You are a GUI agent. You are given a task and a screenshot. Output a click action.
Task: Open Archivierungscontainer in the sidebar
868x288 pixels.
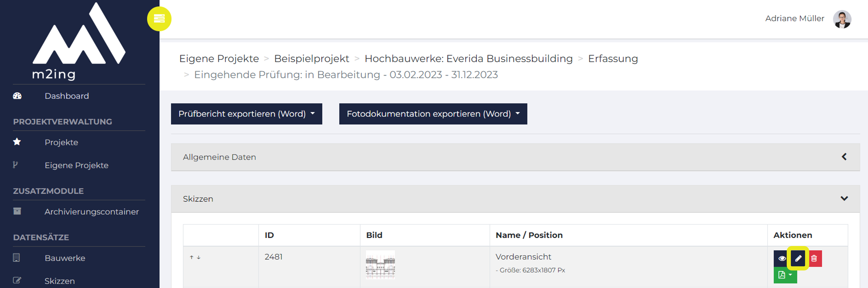92,212
